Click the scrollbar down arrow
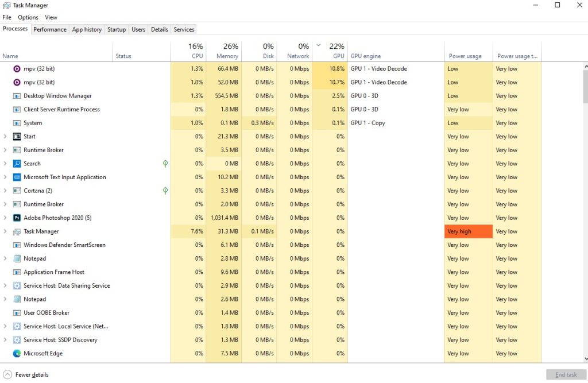 pyautogui.click(x=585, y=359)
